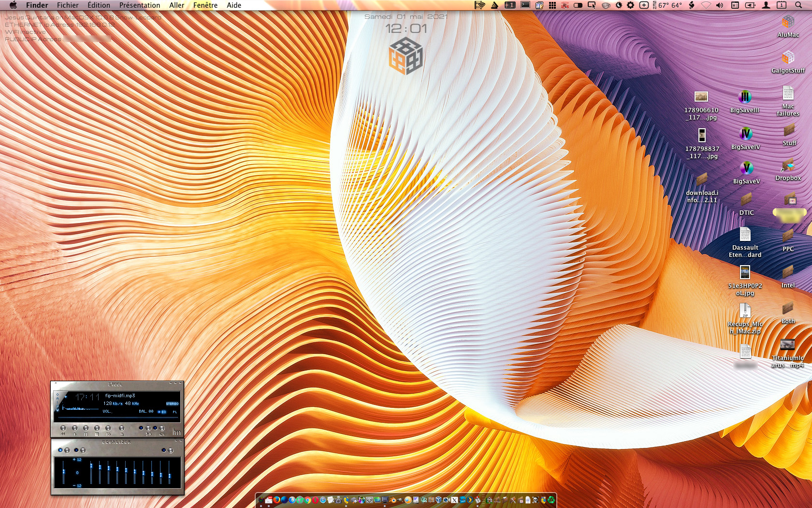
Task: Open equalizer presets with right knob
Action: (170, 450)
